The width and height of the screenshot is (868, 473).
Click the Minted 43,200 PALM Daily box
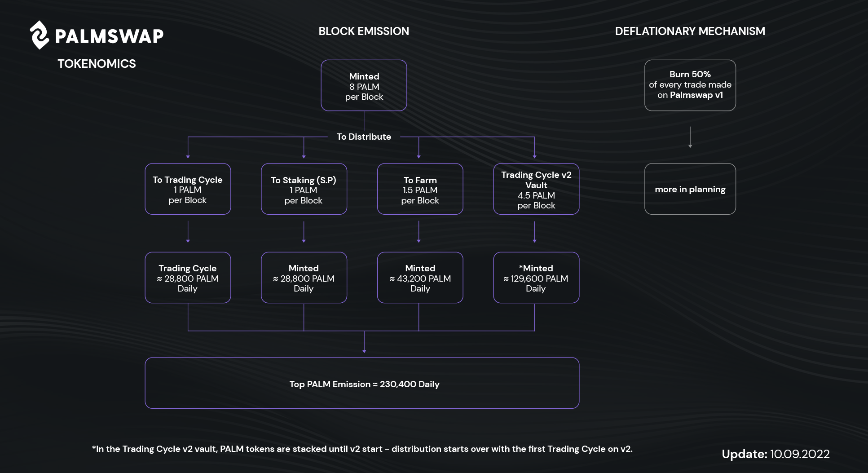[x=420, y=278]
